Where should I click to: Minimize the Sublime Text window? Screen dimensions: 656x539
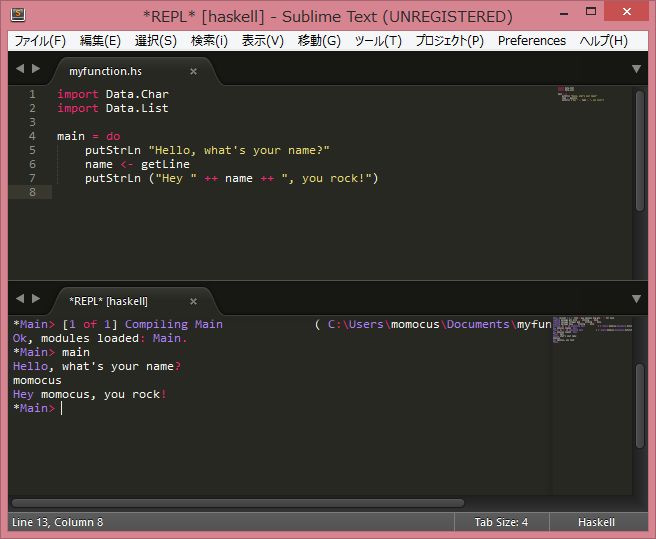pyautogui.click(x=564, y=13)
